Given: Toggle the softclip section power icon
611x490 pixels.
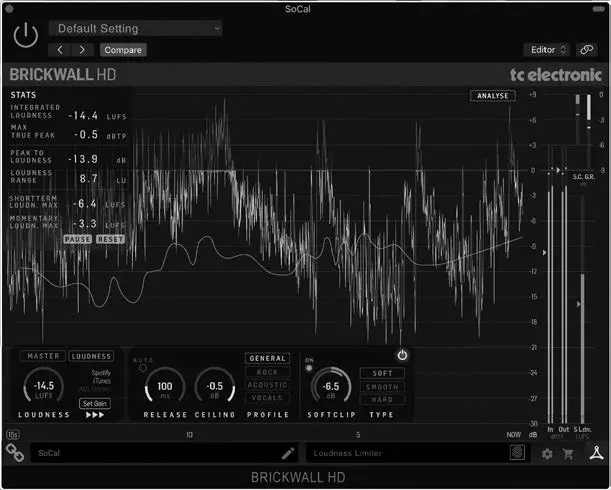Looking at the screenshot, I should [402, 355].
